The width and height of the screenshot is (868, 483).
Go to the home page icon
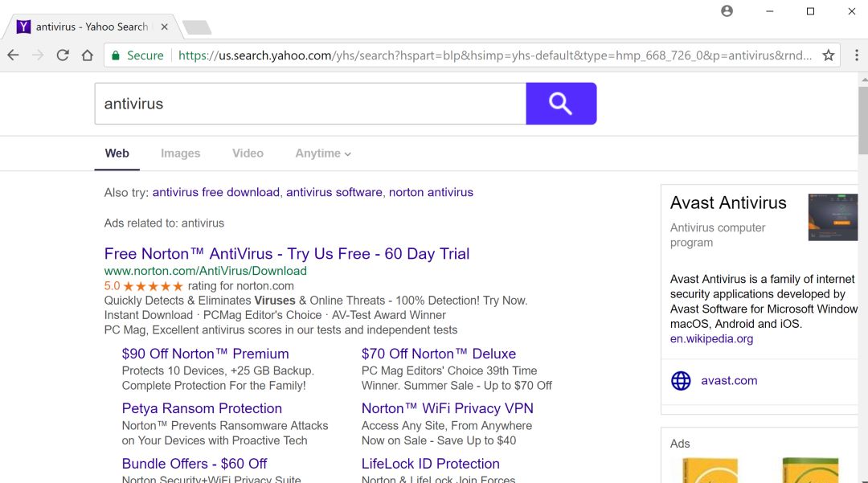(x=88, y=55)
